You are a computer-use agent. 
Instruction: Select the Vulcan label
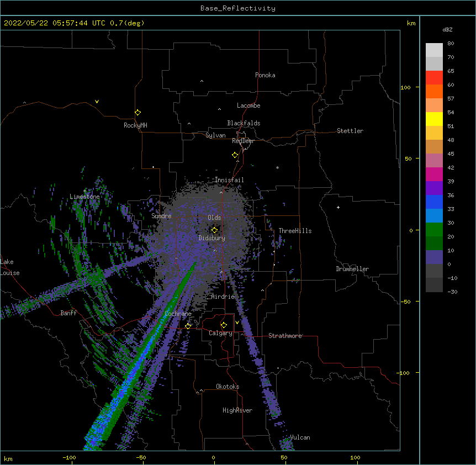pyautogui.click(x=300, y=437)
